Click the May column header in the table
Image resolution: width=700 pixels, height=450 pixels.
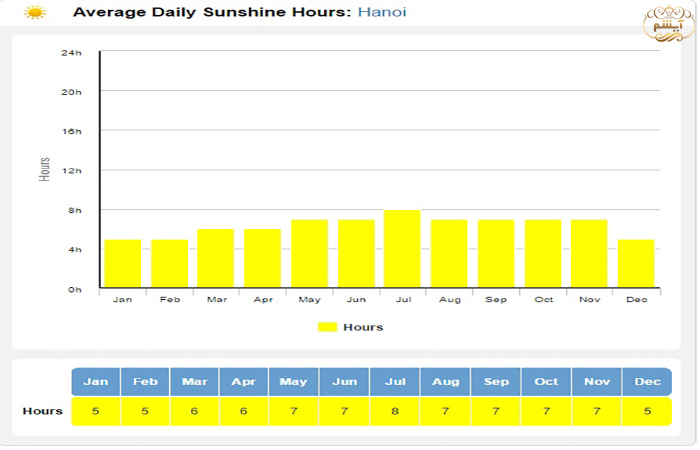point(294,382)
